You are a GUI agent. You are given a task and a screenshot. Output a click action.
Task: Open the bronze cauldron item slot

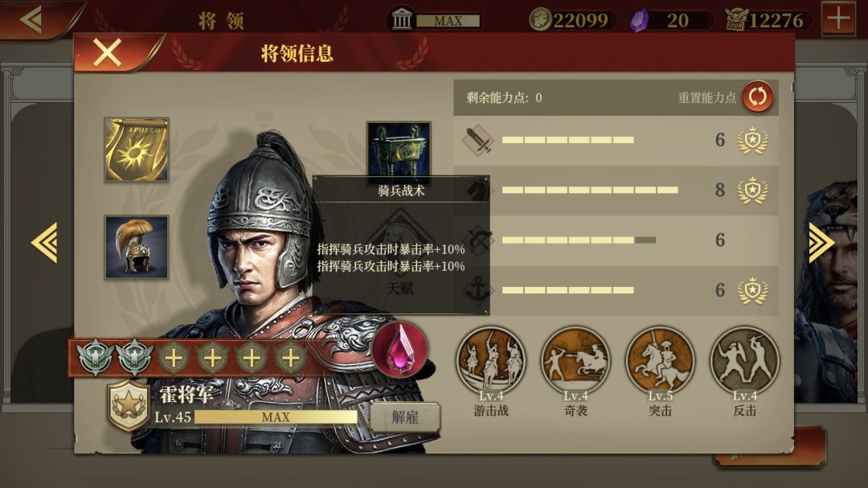click(399, 149)
